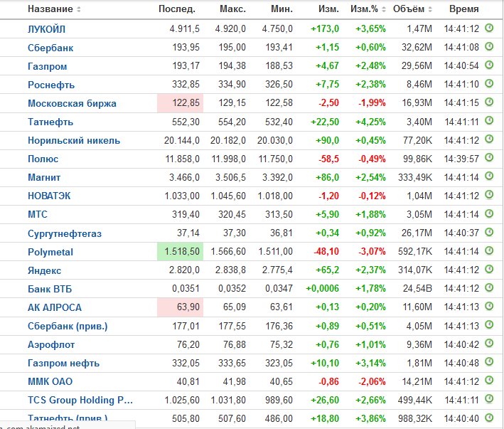Click the +4,25% change for Татнефть

point(370,122)
